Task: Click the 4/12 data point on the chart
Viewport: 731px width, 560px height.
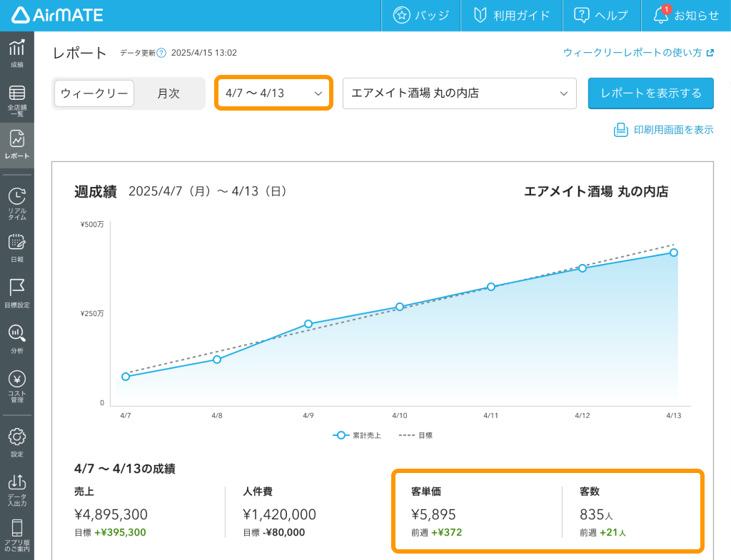Action: point(583,268)
